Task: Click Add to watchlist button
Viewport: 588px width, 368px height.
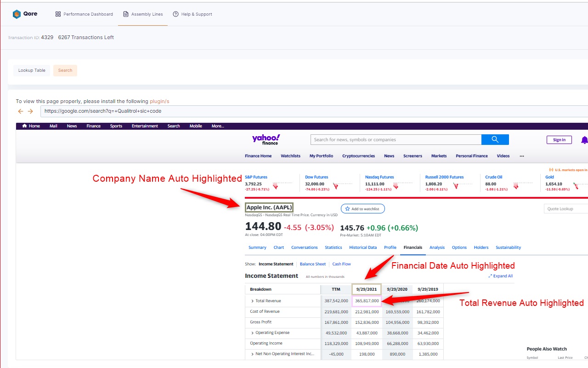Action: pos(362,209)
